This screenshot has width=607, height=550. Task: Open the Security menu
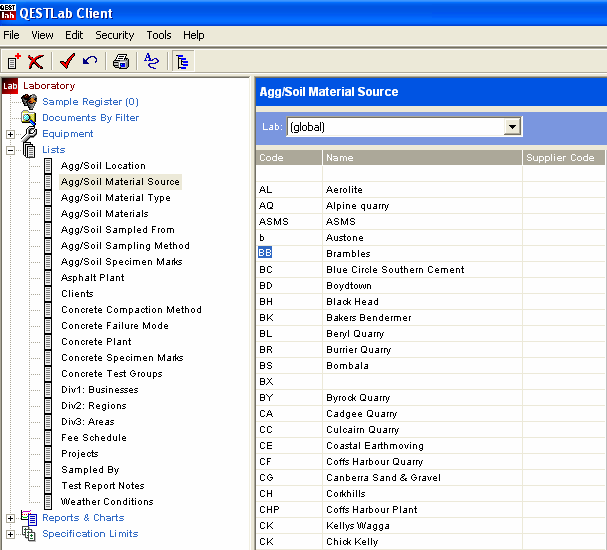(114, 35)
